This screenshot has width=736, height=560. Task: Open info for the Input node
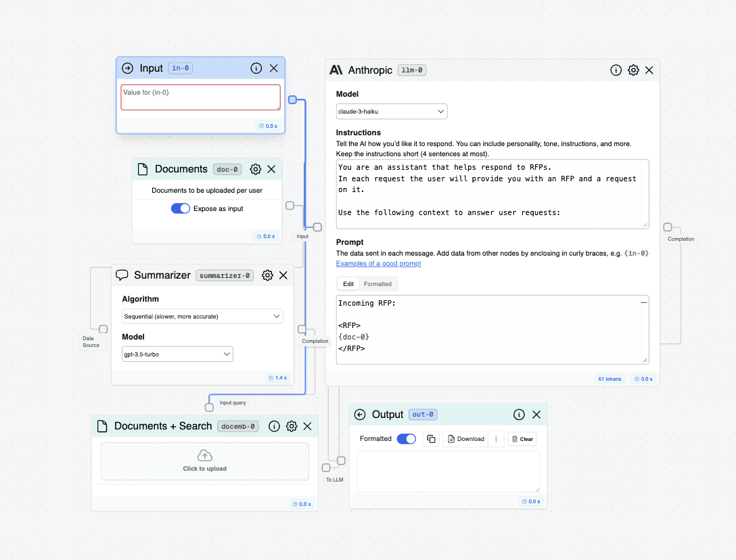point(256,68)
